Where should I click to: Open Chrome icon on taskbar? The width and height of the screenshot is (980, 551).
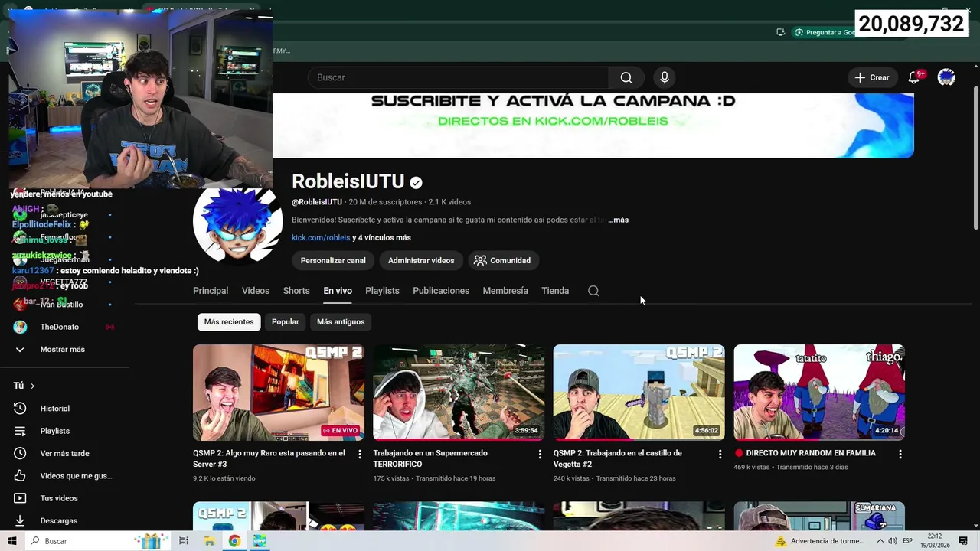[234, 541]
